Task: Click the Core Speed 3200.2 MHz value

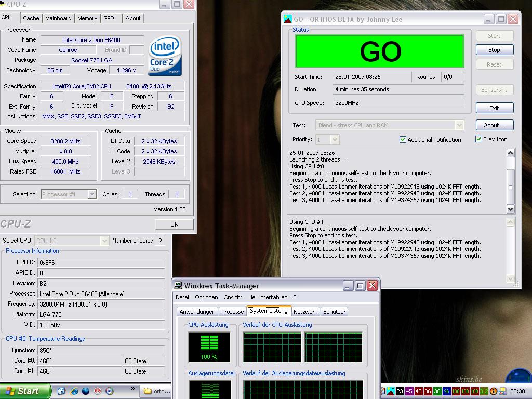Action: tap(66, 141)
